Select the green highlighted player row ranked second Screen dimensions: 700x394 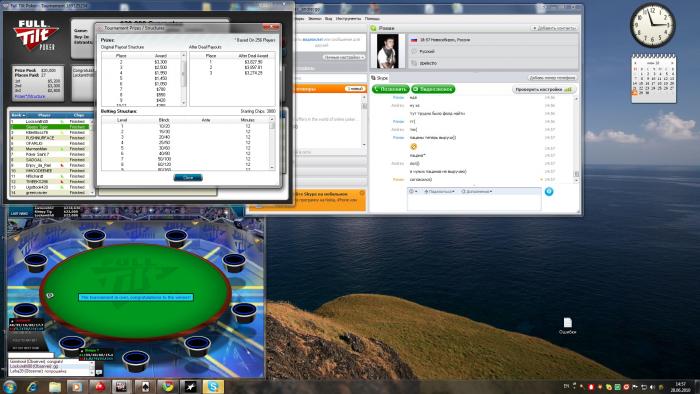click(x=50, y=127)
